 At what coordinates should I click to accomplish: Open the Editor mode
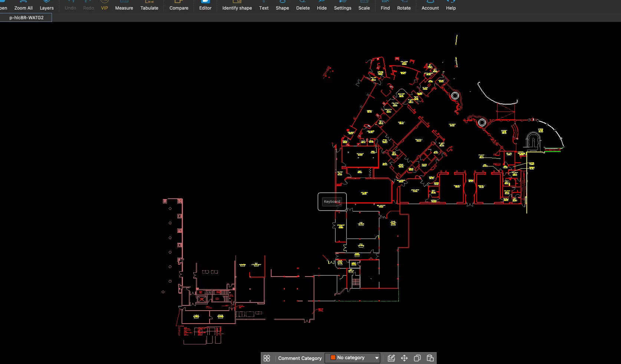(205, 6)
